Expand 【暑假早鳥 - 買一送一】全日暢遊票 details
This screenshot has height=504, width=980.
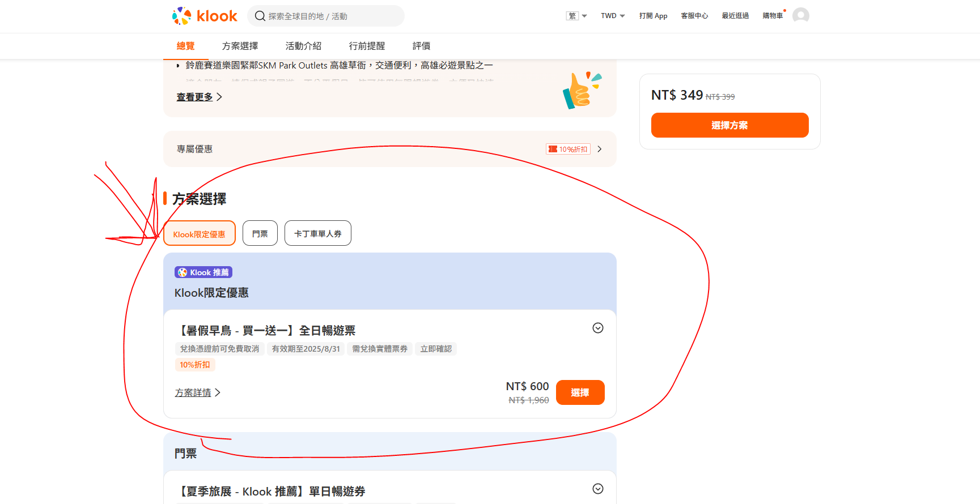pos(598,328)
